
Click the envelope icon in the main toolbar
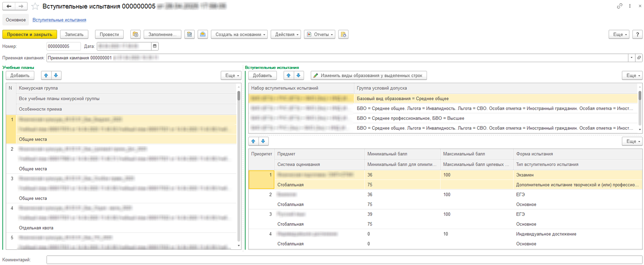pos(203,34)
